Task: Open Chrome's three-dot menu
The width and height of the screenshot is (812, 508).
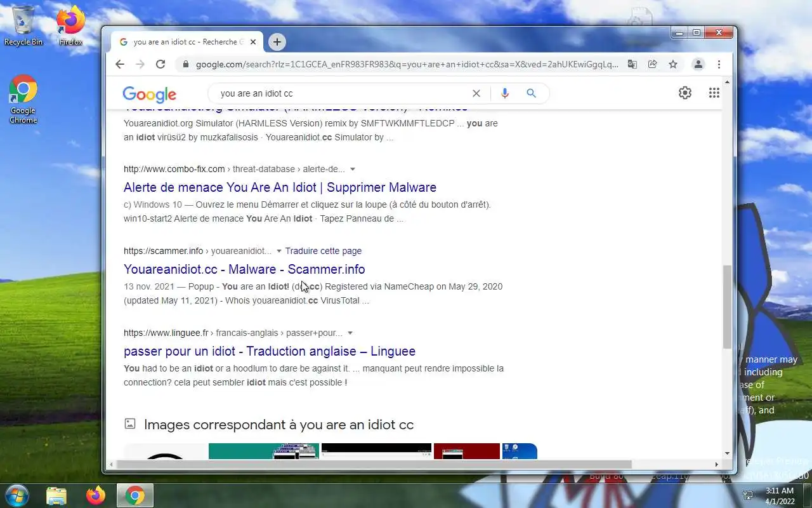Action: [719, 64]
